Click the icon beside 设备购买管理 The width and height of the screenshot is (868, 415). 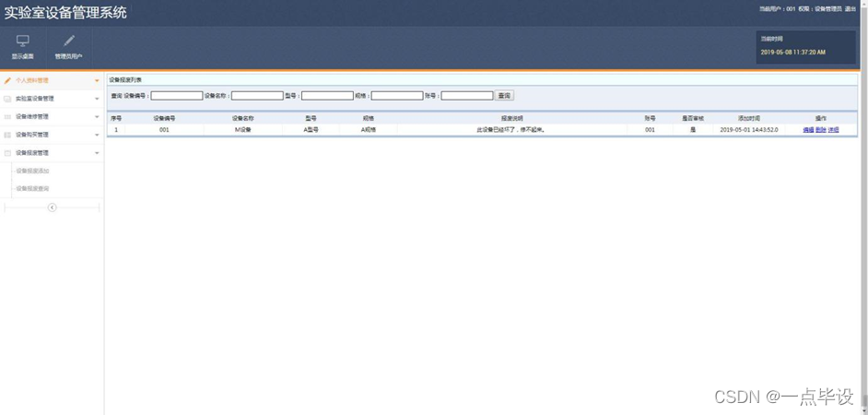[x=7, y=135]
